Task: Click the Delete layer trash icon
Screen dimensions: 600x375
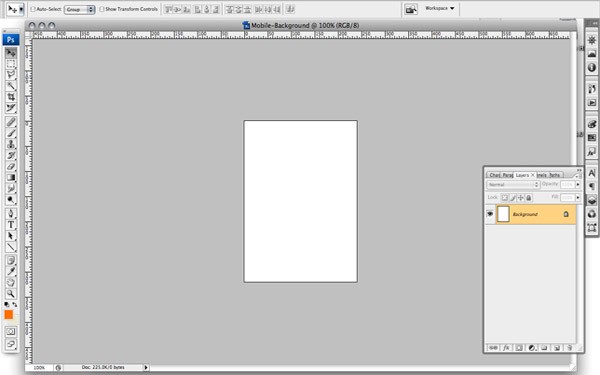Action: coord(569,348)
